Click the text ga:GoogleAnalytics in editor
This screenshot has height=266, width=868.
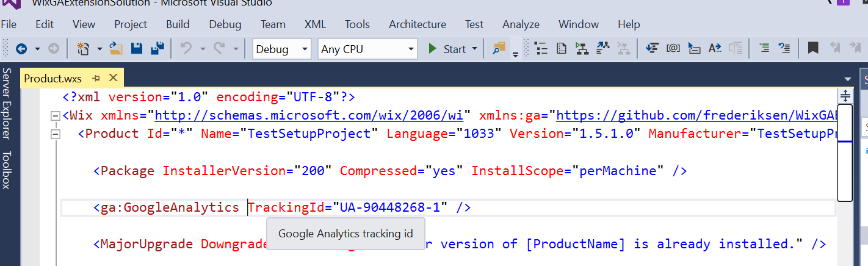coord(170,207)
